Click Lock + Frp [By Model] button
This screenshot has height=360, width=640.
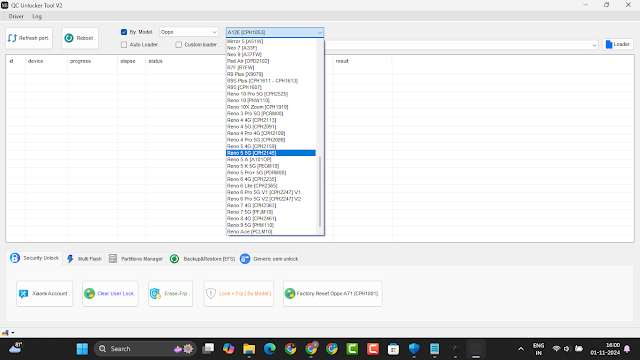(239, 293)
